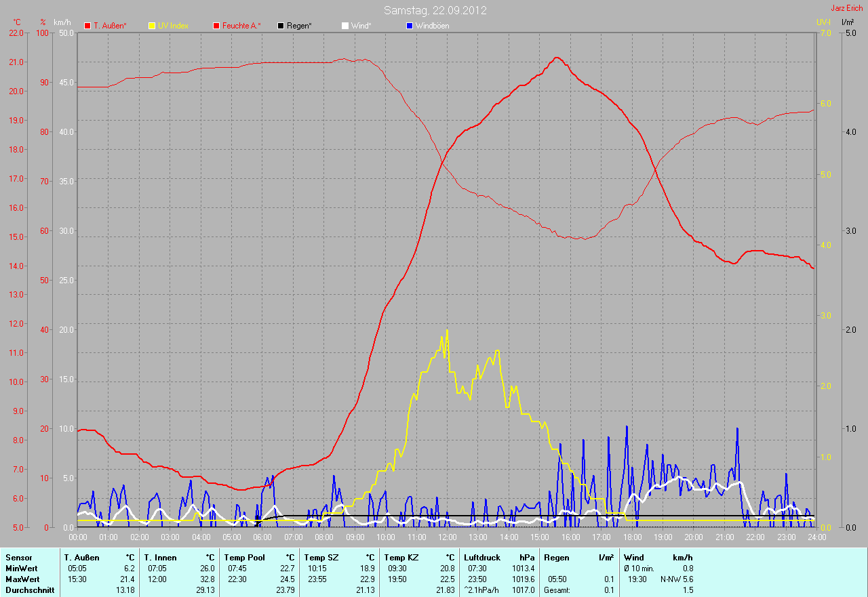The image size is (868, 597).
Task: Click the Temp SZ column header
Action: click(320, 557)
